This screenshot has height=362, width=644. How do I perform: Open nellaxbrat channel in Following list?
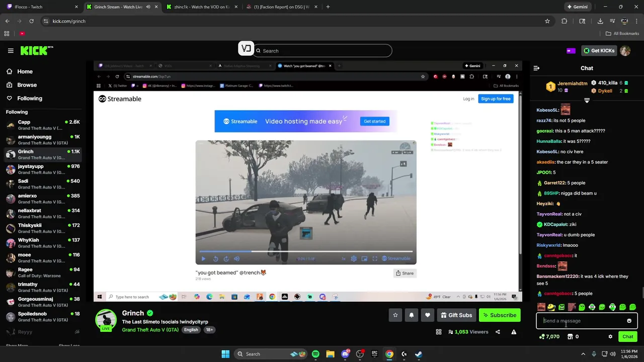tap(42, 214)
